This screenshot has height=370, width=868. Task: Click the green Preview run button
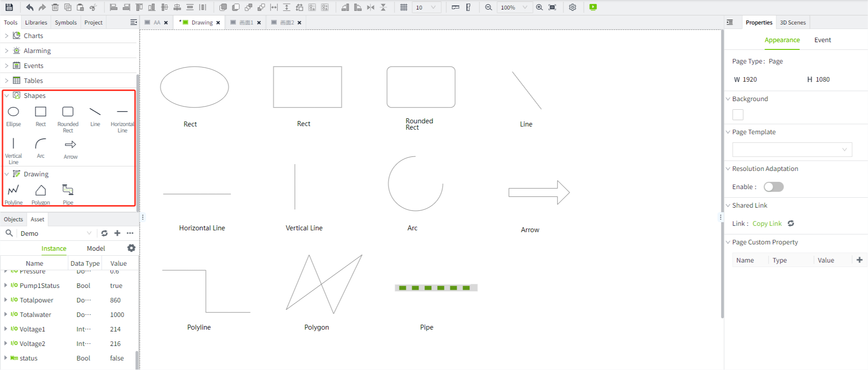tap(593, 7)
